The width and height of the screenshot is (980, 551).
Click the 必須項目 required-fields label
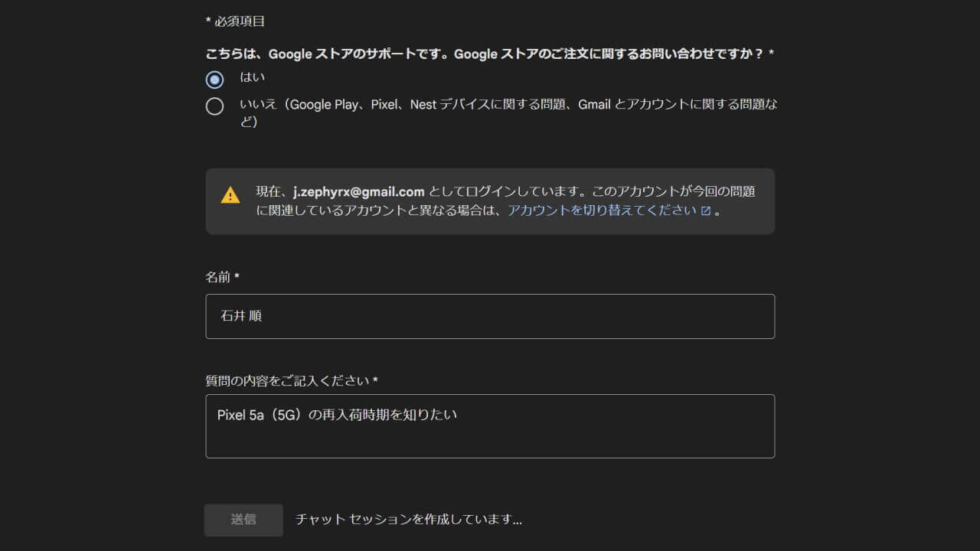234,21
